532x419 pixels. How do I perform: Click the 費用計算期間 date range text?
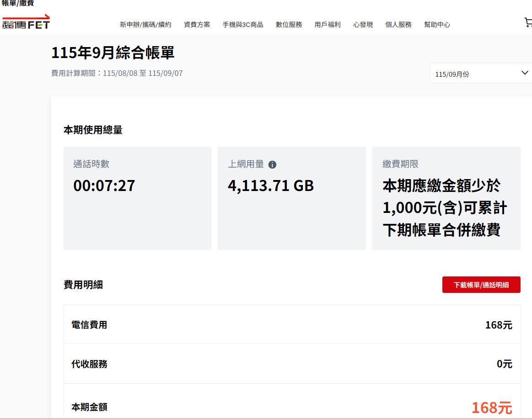click(x=117, y=73)
